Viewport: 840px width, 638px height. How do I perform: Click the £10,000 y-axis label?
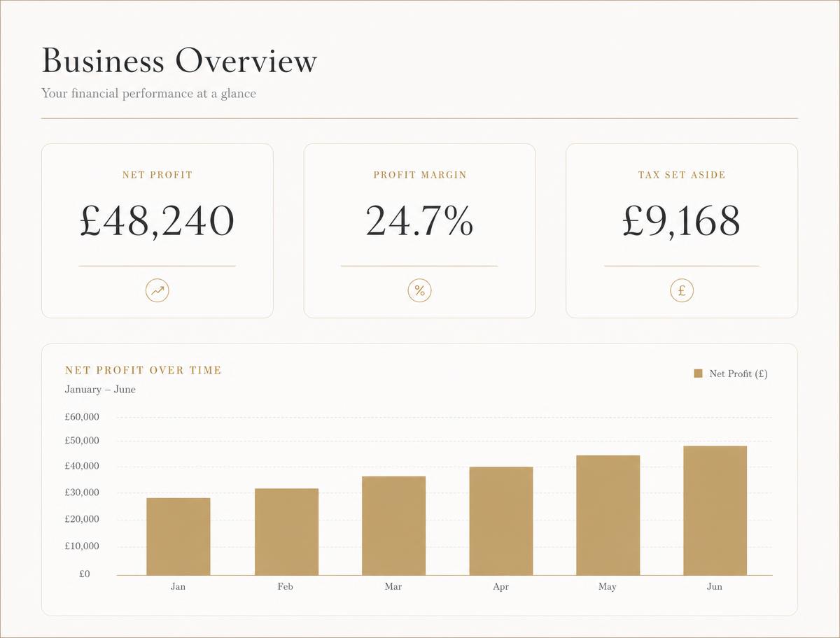(x=82, y=546)
